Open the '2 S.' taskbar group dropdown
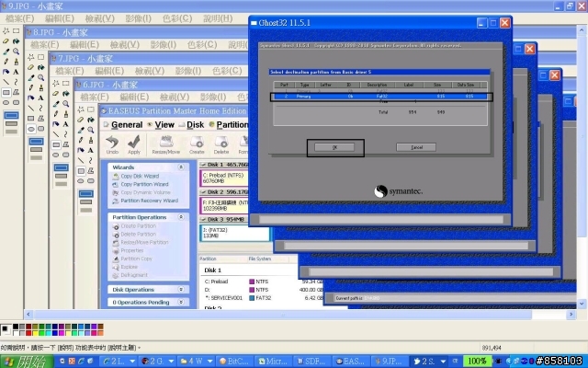 pyautogui.click(x=443, y=362)
